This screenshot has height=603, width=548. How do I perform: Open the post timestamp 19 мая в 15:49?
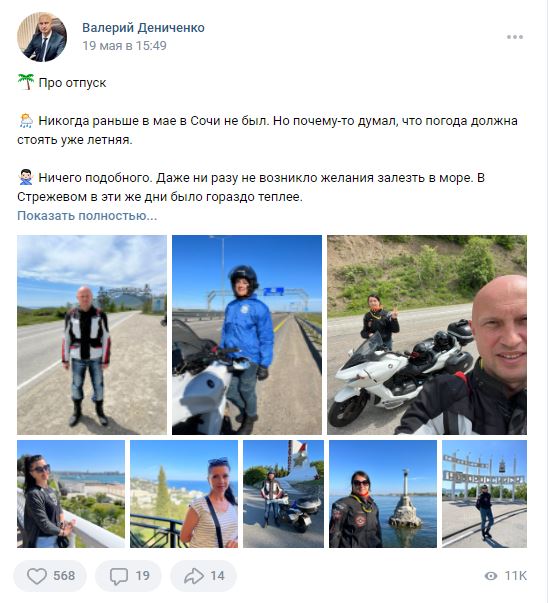pyautogui.click(x=124, y=46)
